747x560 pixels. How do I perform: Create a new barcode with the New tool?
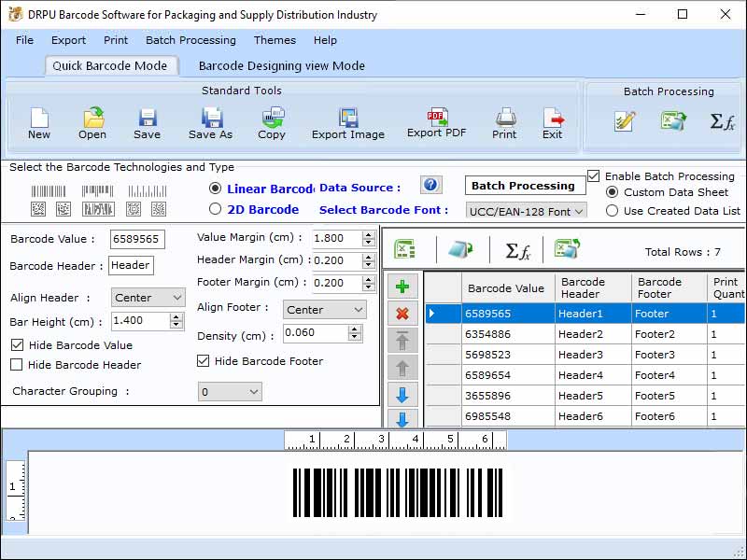point(38,121)
